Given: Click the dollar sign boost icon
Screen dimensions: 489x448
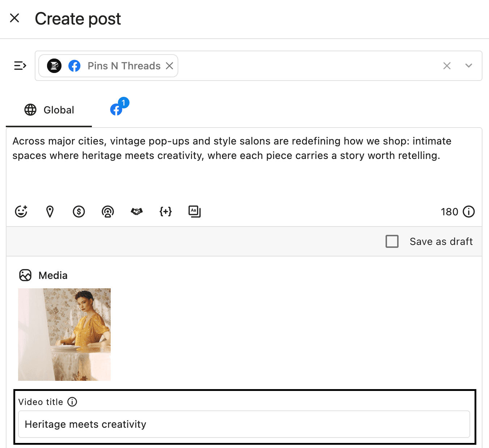Looking at the screenshot, I should pyautogui.click(x=79, y=211).
